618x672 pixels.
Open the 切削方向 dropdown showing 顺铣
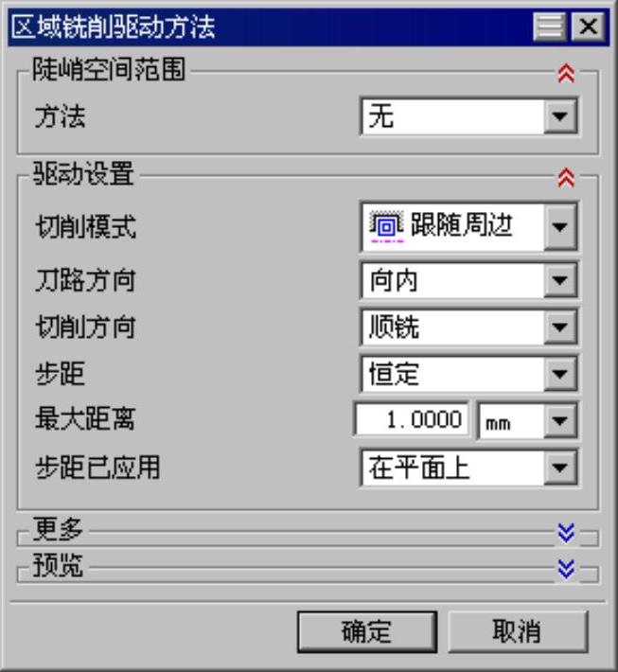tap(468, 327)
